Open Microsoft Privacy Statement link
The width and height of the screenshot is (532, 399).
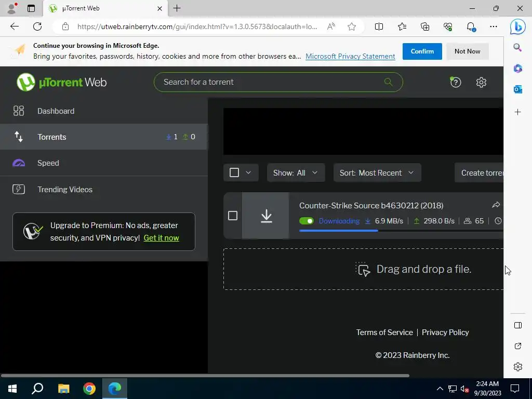tap(350, 56)
